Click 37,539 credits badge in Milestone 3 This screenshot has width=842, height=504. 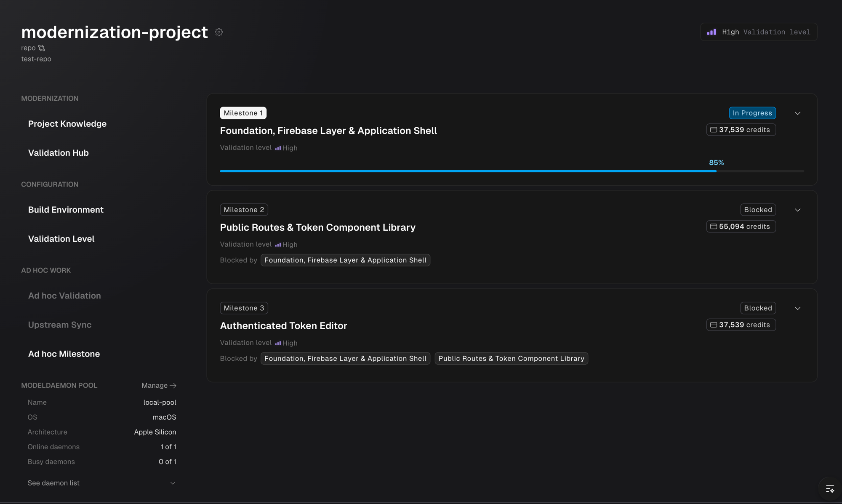point(741,325)
